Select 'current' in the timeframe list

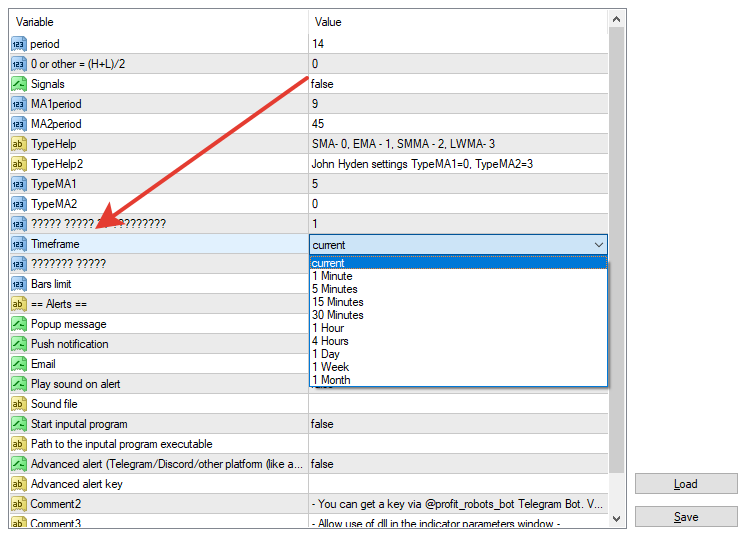[x=458, y=263]
